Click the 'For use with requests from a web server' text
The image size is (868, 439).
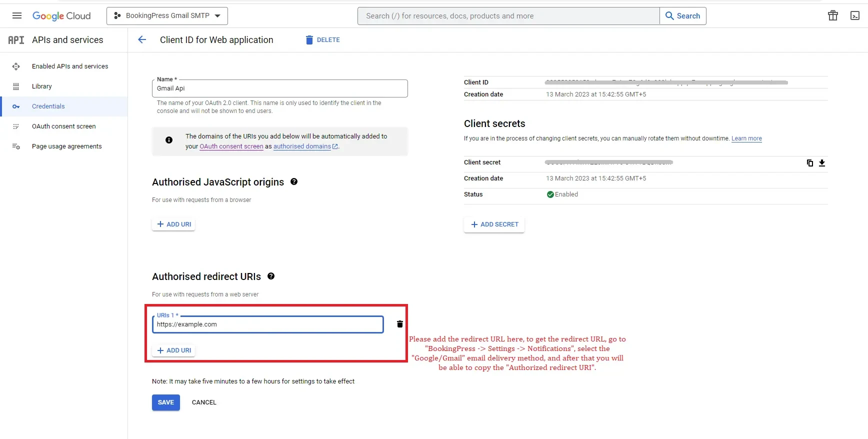[x=205, y=294]
